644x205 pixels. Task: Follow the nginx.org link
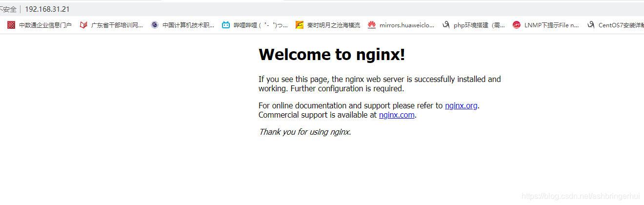pyautogui.click(x=461, y=105)
